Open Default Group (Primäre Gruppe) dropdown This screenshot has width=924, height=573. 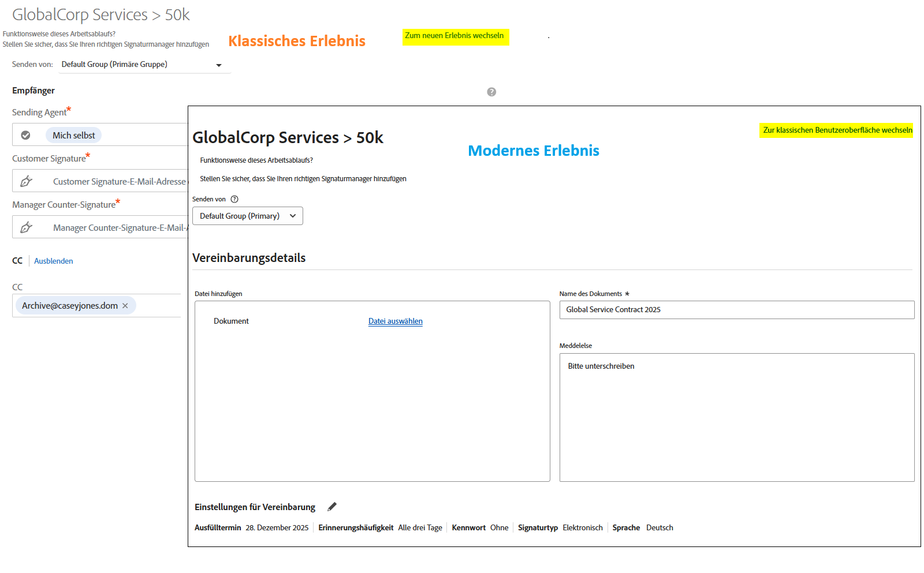coord(145,65)
